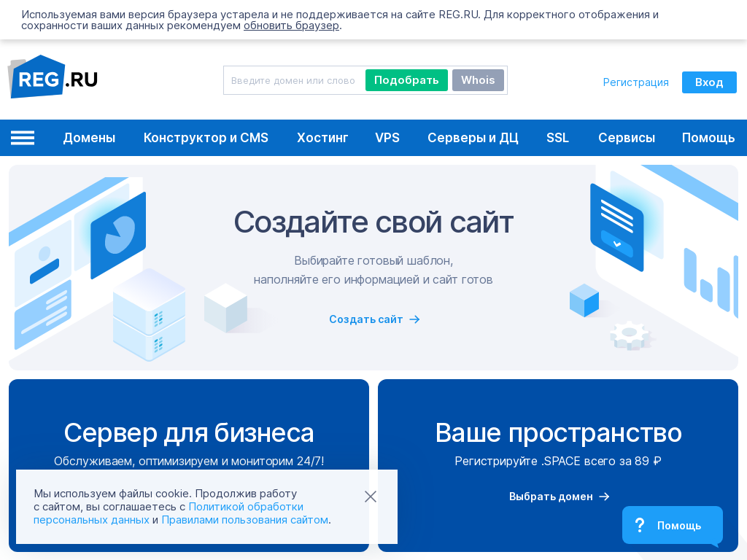Click the Выбирайте готовый шаблон subtitle text

[373, 260]
